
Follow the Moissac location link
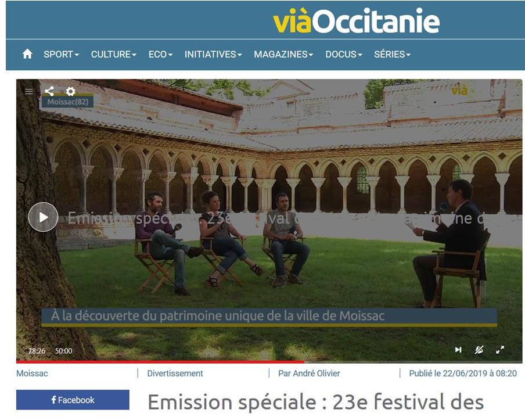click(x=32, y=374)
